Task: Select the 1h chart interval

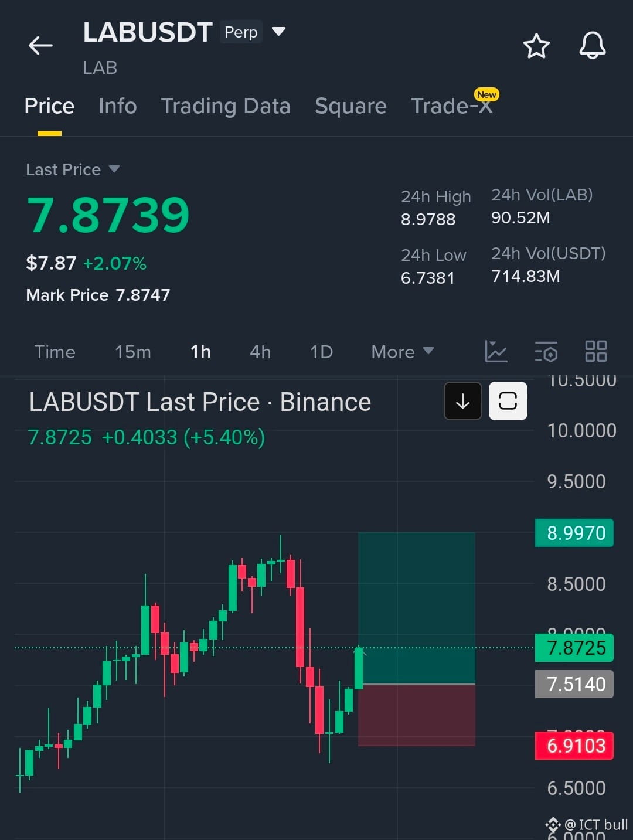Action: tap(200, 352)
